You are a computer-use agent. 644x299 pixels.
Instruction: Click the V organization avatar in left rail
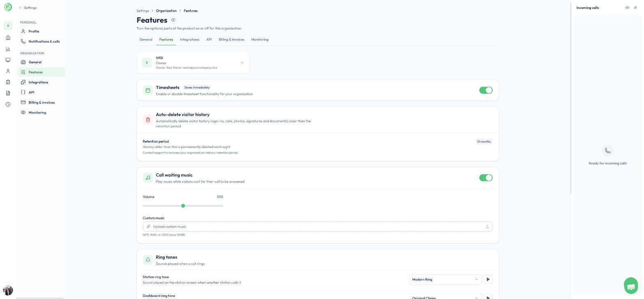coord(8,26)
